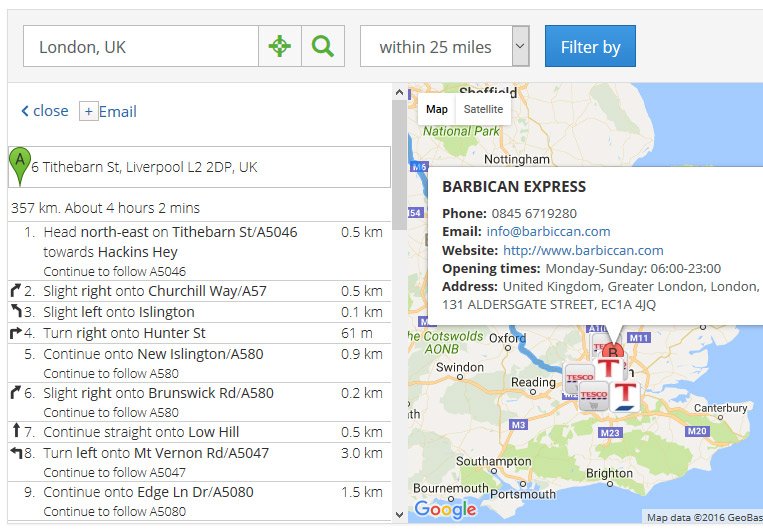Click the Map data ©2016 attribution
The width and height of the screenshot is (763, 529).
705,517
